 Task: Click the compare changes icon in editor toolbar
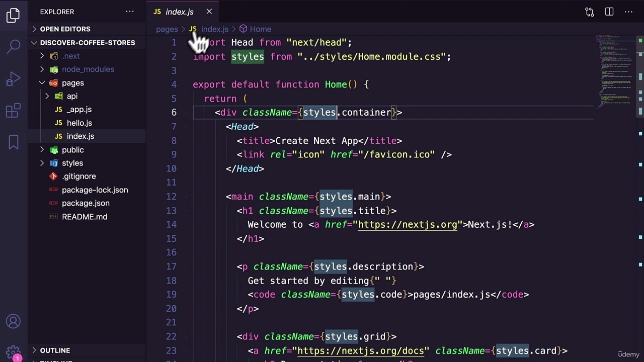click(590, 12)
